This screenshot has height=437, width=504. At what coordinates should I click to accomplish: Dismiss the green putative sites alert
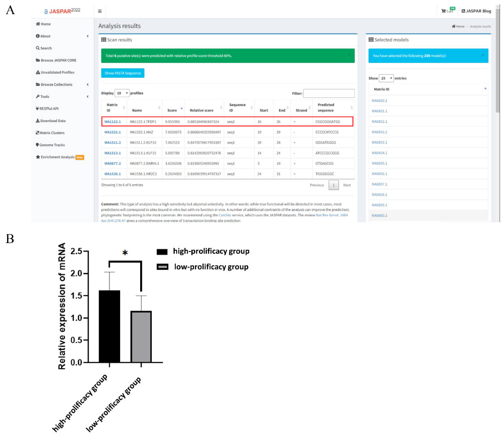click(x=349, y=55)
